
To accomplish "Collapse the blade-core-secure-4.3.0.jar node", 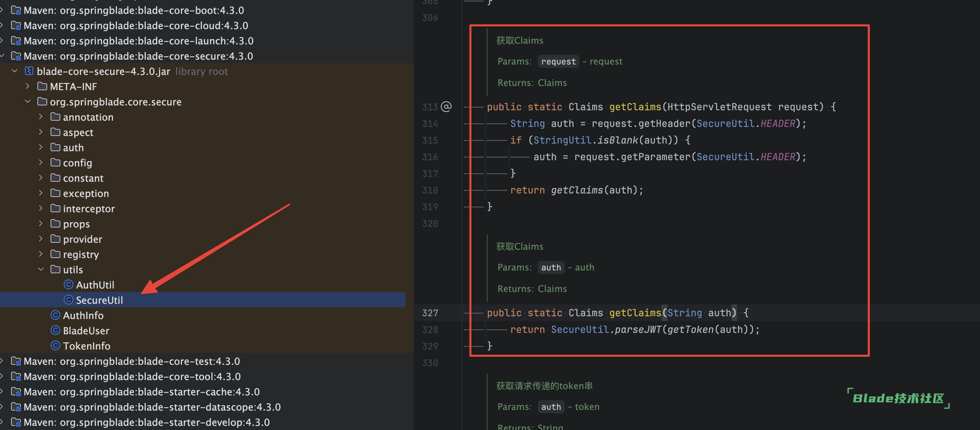I will (x=15, y=71).
